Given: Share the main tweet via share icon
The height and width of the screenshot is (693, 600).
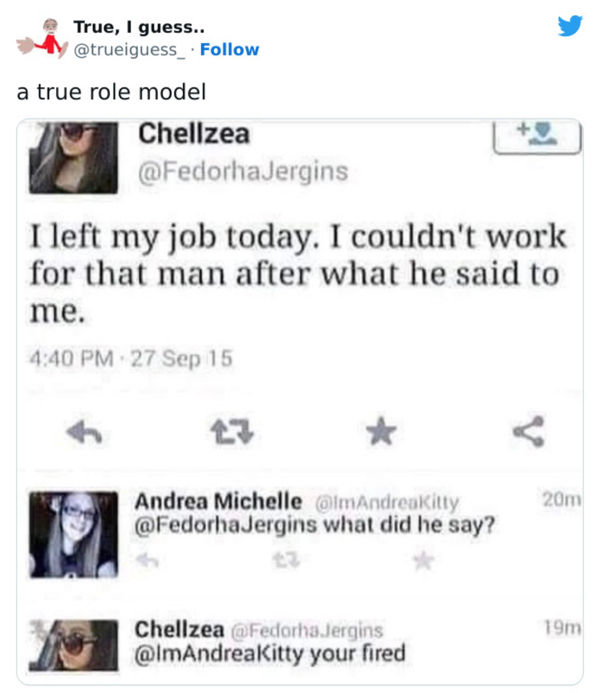Looking at the screenshot, I should tap(524, 431).
